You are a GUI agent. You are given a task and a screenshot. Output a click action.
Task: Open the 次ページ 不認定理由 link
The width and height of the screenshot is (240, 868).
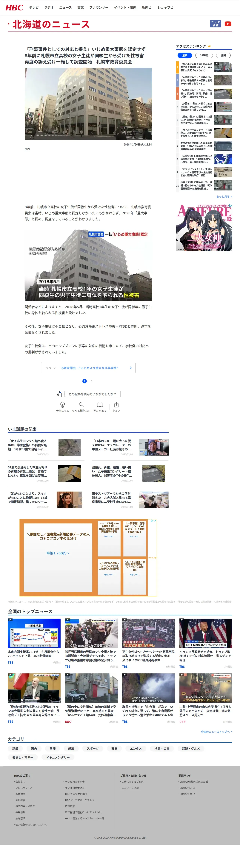[88, 368]
